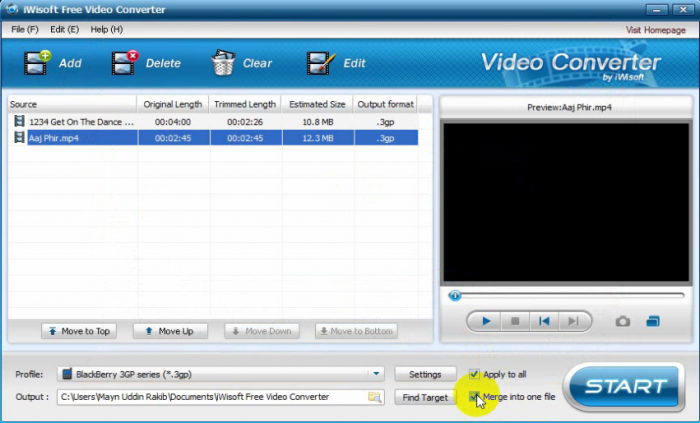Open the Help (H) menu

click(x=107, y=29)
